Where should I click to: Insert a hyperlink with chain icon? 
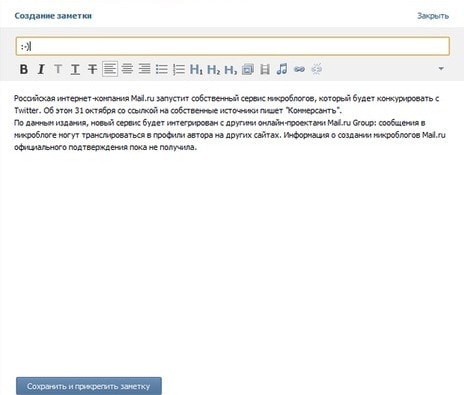299,69
